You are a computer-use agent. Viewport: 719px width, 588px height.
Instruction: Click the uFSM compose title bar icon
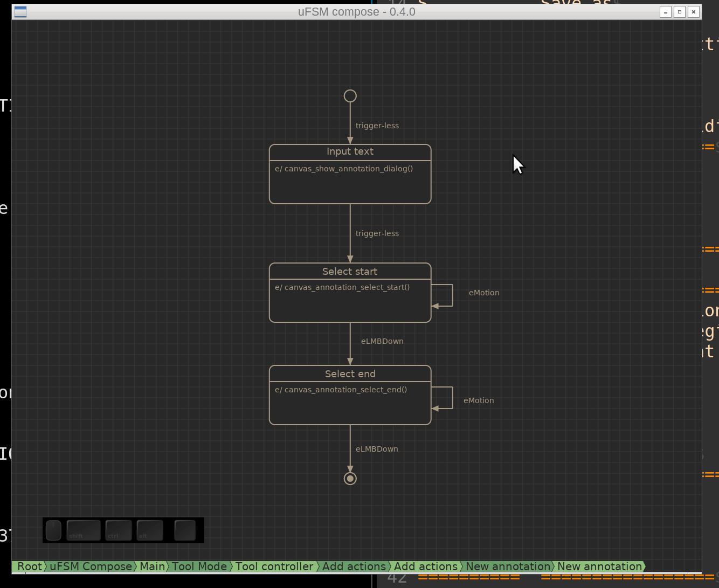pos(20,11)
